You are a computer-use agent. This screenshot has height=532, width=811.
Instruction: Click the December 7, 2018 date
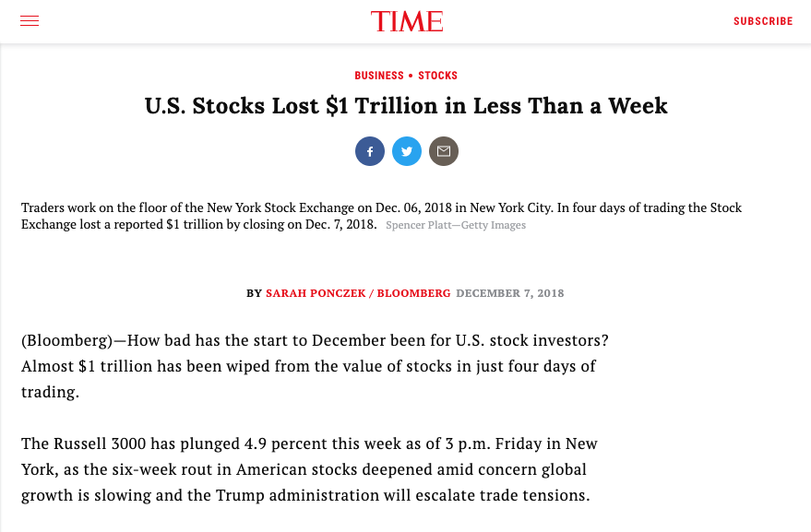tap(510, 293)
